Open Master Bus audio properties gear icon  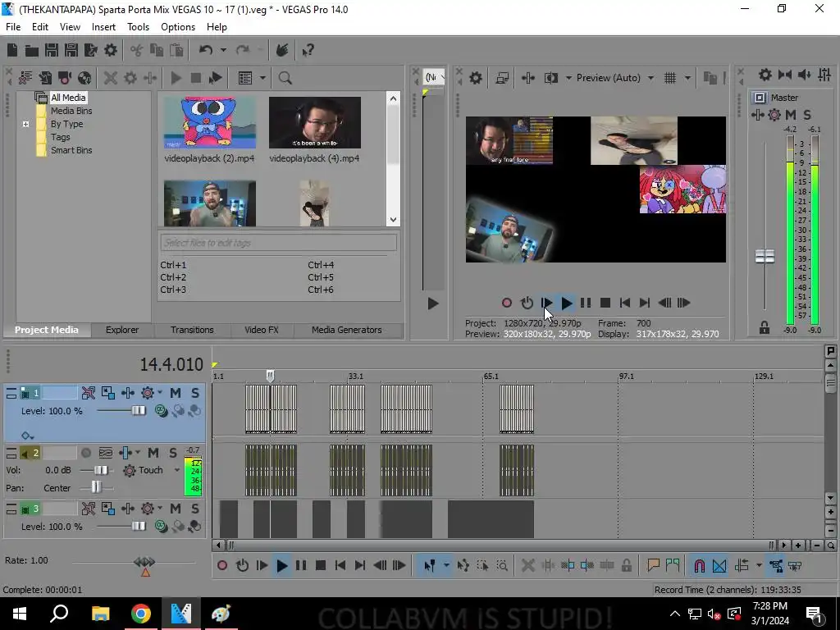click(765, 75)
